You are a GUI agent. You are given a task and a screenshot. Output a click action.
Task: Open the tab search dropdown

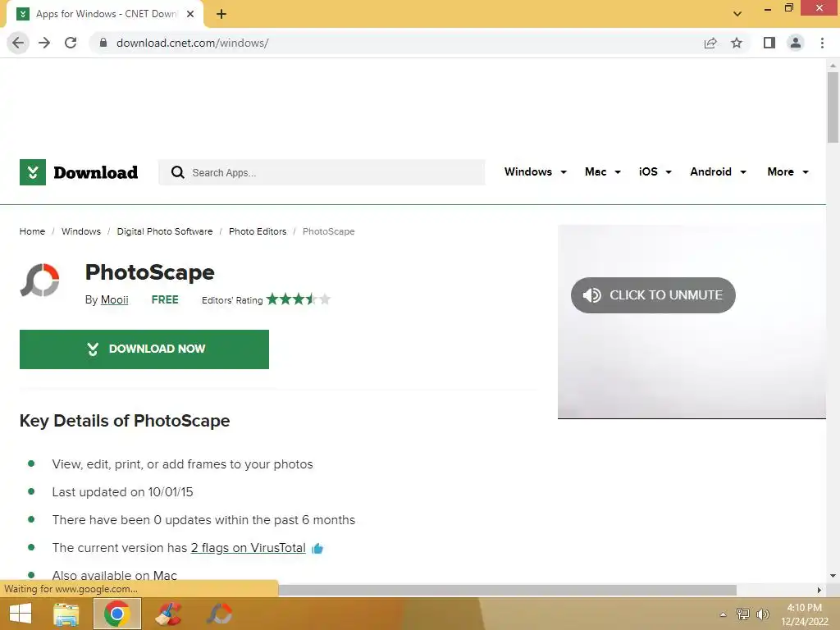[x=737, y=14]
